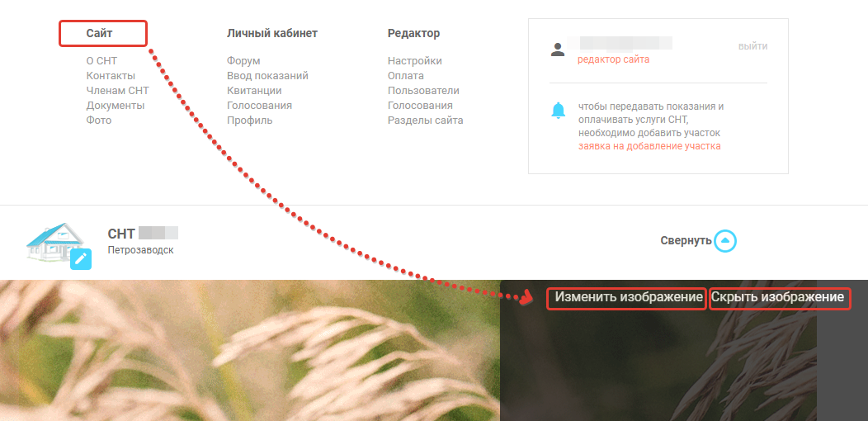Click the blue collapse arrow circle icon

725,241
